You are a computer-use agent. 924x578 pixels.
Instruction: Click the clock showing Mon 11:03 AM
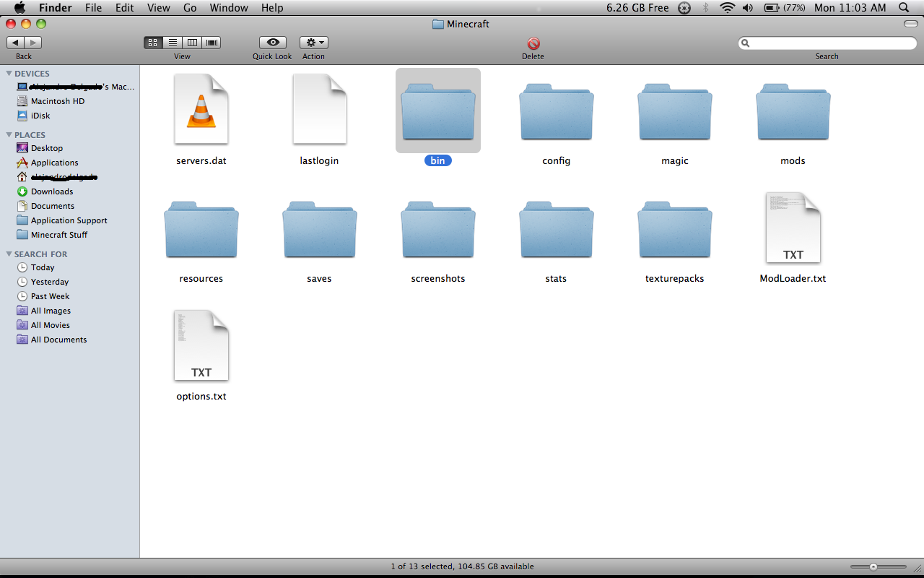(x=850, y=8)
